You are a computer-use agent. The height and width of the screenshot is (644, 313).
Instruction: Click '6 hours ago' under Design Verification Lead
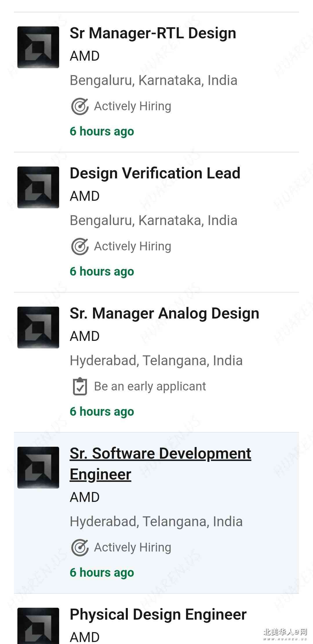[x=102, y=271]
